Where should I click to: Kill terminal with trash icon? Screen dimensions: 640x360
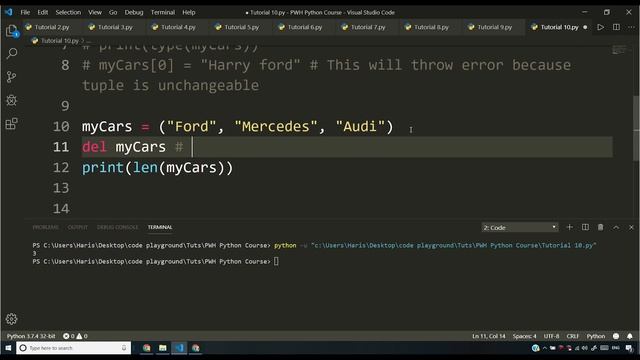600,227
